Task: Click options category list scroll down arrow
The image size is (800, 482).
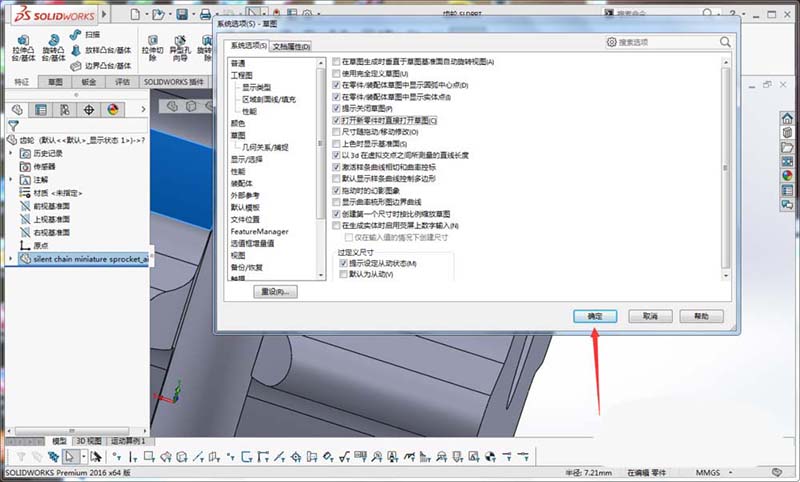Action: pos(321,275)
